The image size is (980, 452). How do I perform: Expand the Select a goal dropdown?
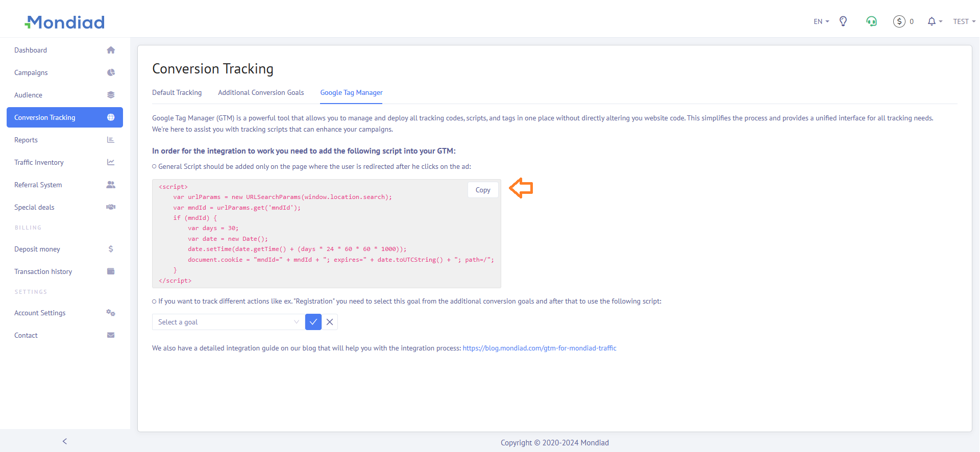(228, 322)
